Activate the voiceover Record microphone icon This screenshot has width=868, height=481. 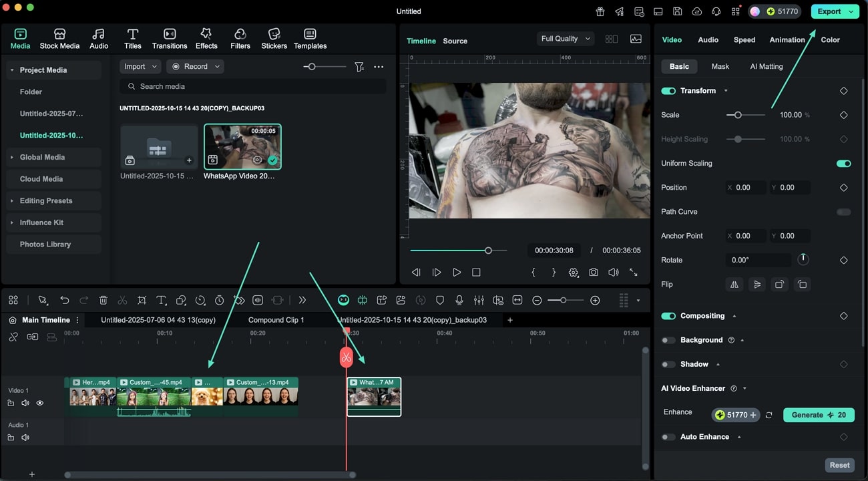pyautogui.click(x=459, y=300)
